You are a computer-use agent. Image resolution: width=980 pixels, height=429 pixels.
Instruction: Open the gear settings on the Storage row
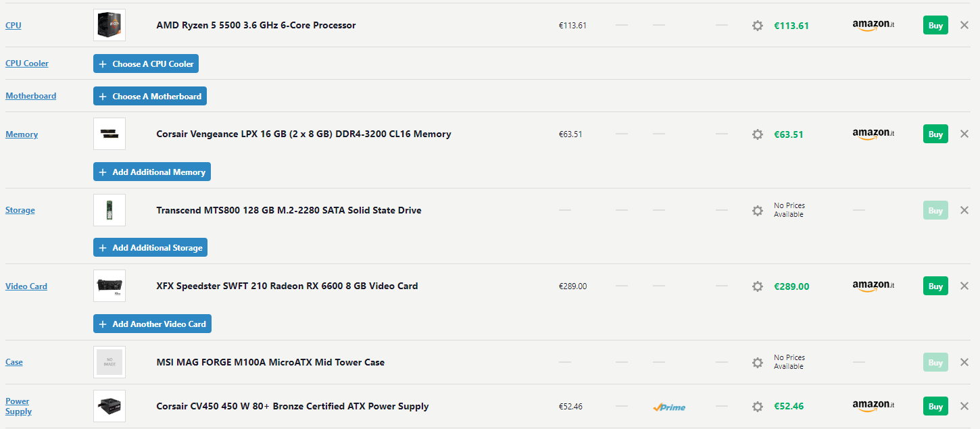pos(758,210)
